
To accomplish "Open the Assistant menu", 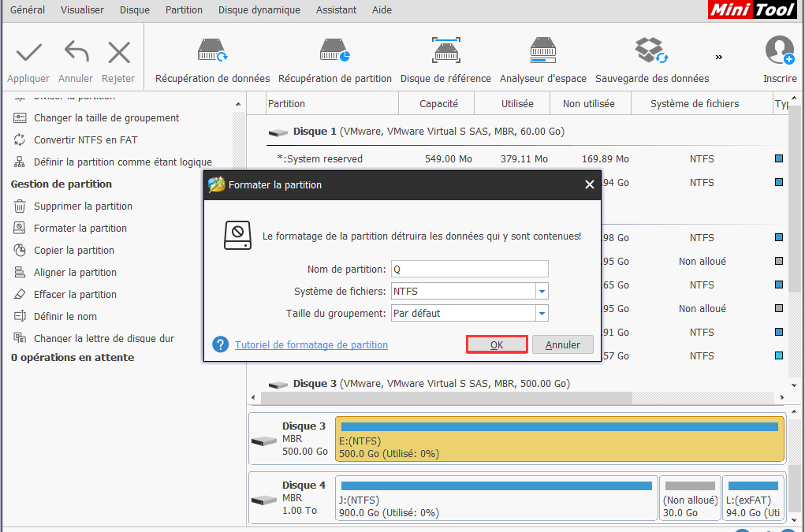I will click(x=335, y=10).
